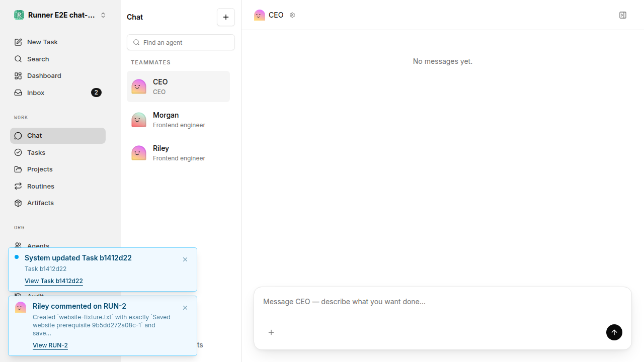Open the Projects folder icon
Viewport: 644px width, 362px height.
click(x=18, y=169)
